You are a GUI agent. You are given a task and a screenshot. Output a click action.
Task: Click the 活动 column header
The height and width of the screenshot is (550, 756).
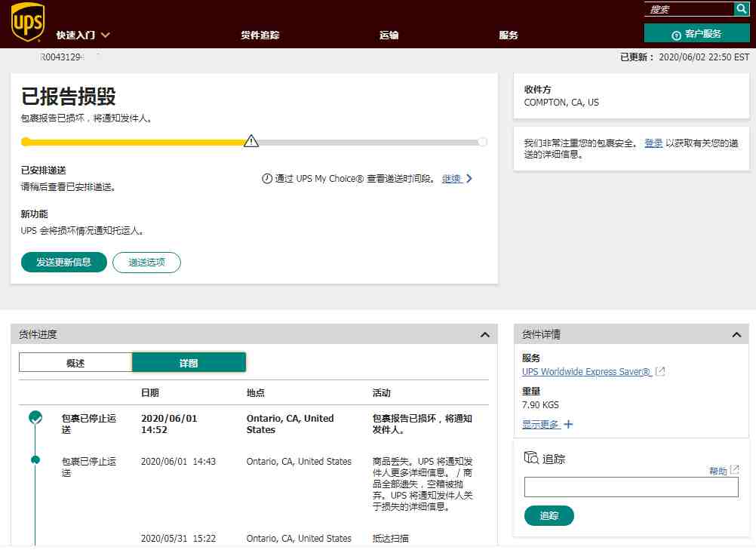coord(381,392)
